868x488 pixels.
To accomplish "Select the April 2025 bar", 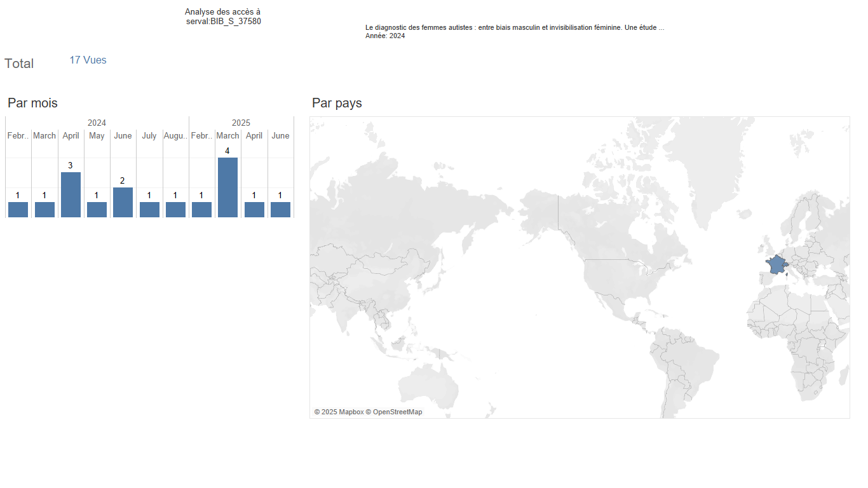I will click(254, 210).
